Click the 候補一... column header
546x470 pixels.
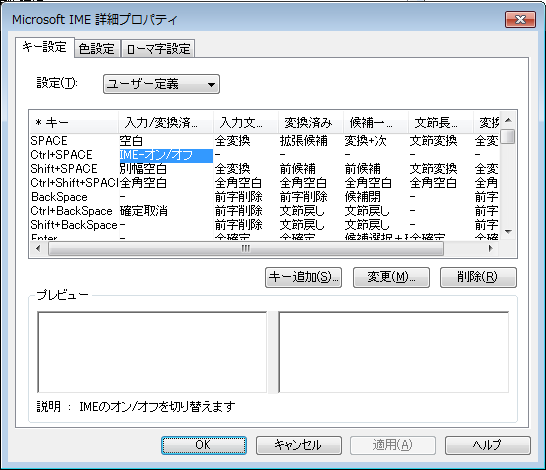click(x=376, y=123)
